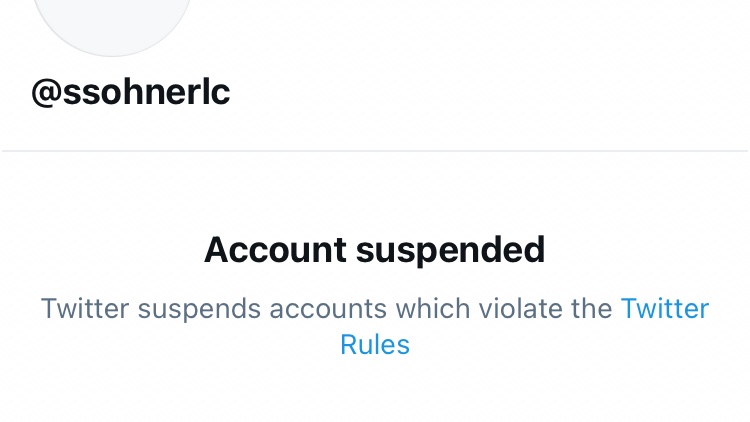
Task: Click the letters ssohnerlc after the @
Action: click(x=146, y=92)
